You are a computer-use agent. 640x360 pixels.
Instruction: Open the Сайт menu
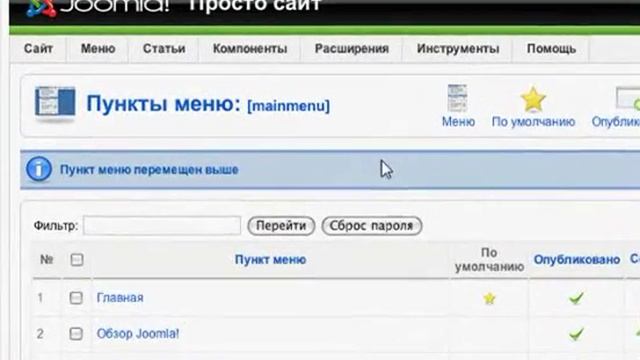click(x=38, y=49)
